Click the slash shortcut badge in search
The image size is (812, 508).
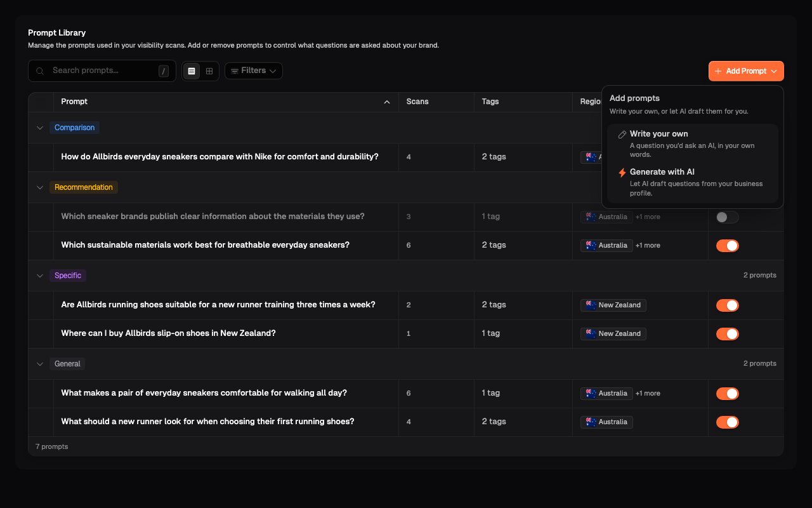(x=164, y=71)
